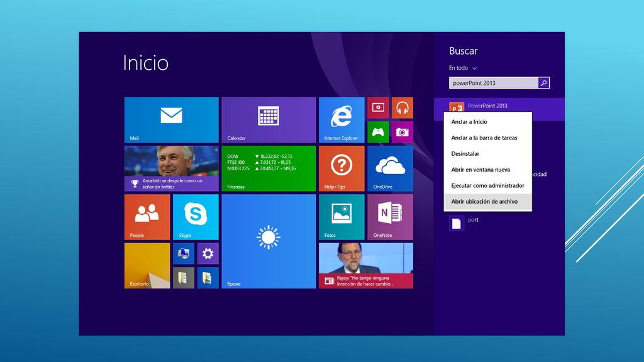644x362 pixels.
Task: Choose 'Abrir ubicación de archivo'
Action: [488, 202]
